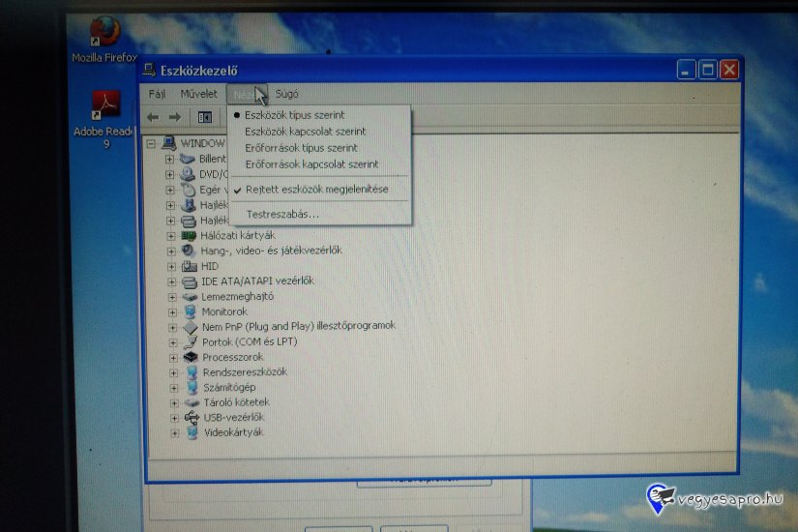Open Adobe Reader 9 desktop icon

point(104,105)
